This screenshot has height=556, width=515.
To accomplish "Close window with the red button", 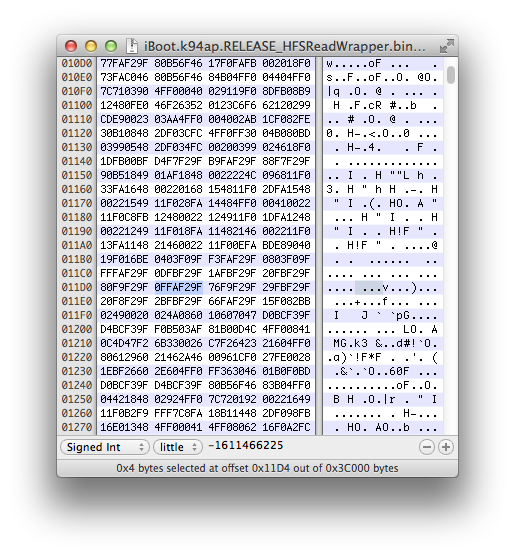I will [71, 46].
